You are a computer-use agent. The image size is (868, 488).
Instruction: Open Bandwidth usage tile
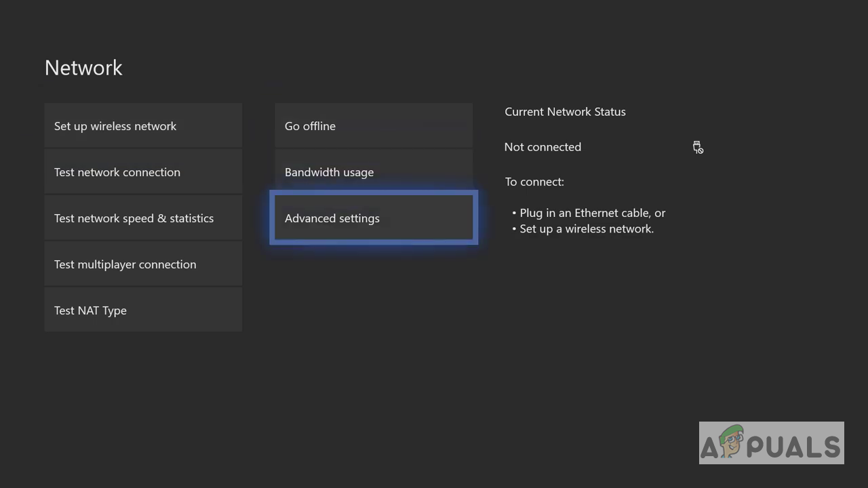(x=374, y=172)
